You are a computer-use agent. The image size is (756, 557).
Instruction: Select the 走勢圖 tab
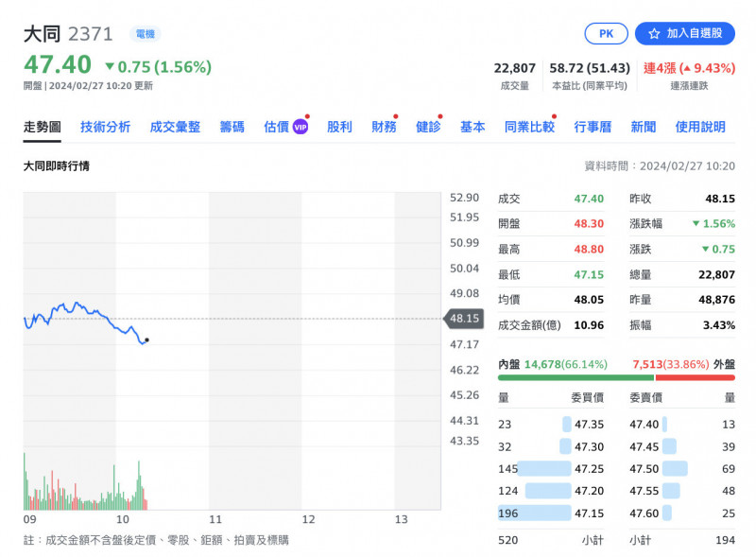point(42,127)
